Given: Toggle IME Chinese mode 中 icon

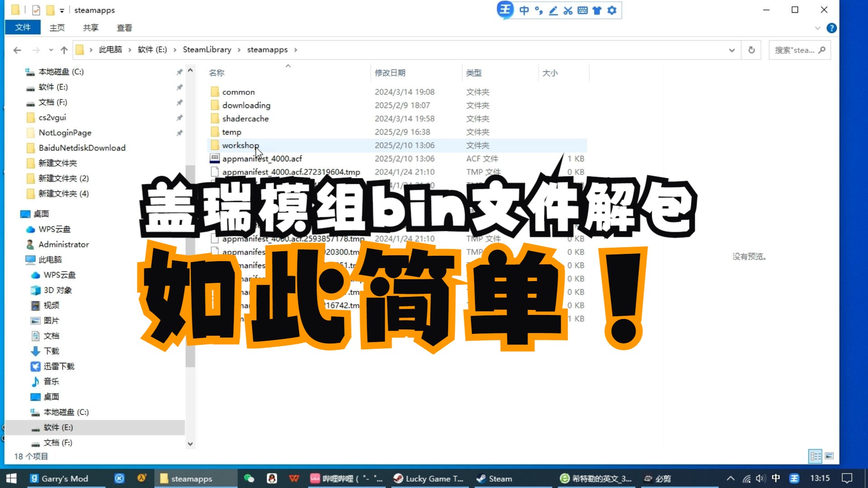Looking at the screenshot, I should click(524, 10).
